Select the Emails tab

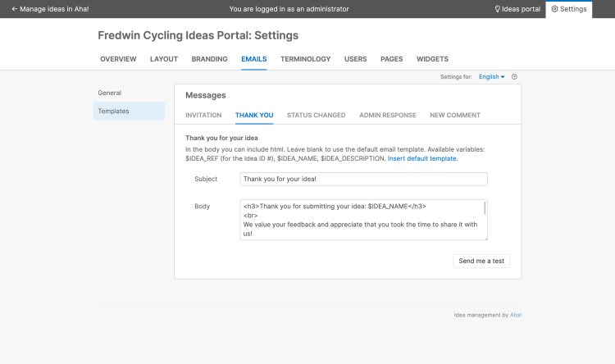coord(253,59)
